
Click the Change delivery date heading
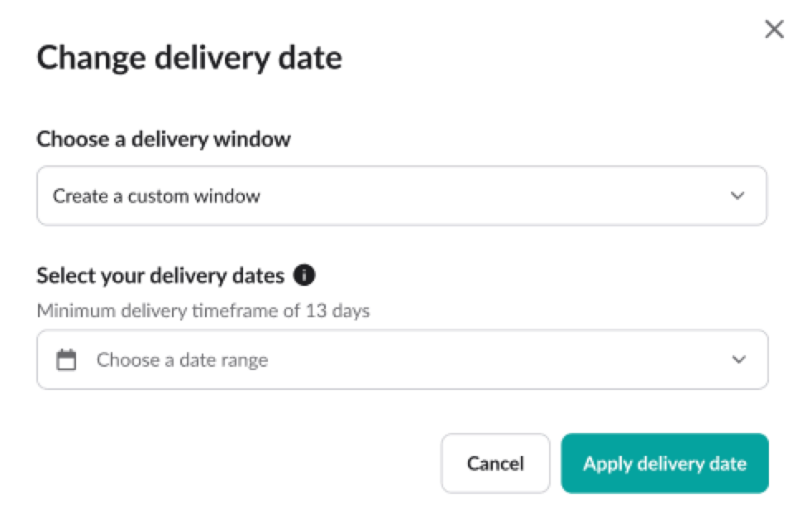(x=189, y=57)
